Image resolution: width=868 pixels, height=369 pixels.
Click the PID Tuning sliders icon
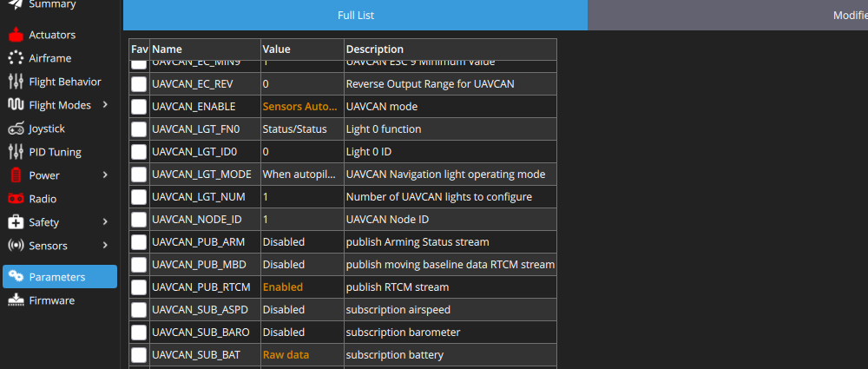(x=16, y=152)
